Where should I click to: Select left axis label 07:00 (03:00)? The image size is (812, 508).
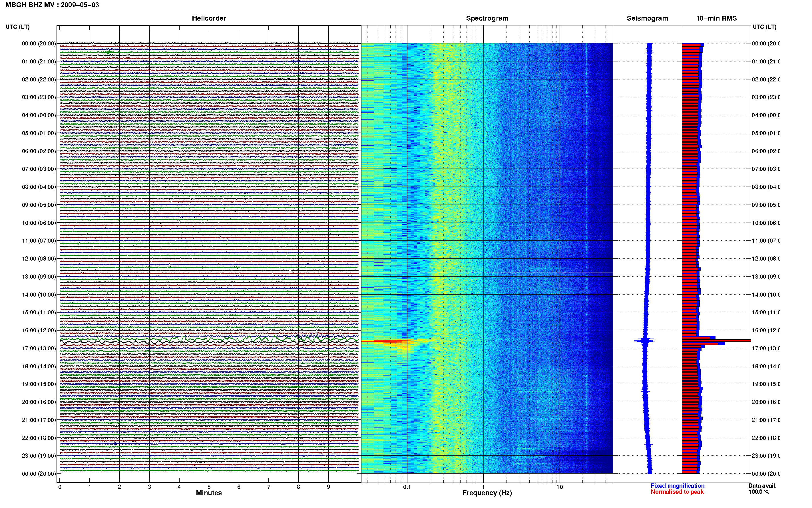point(39,169)
